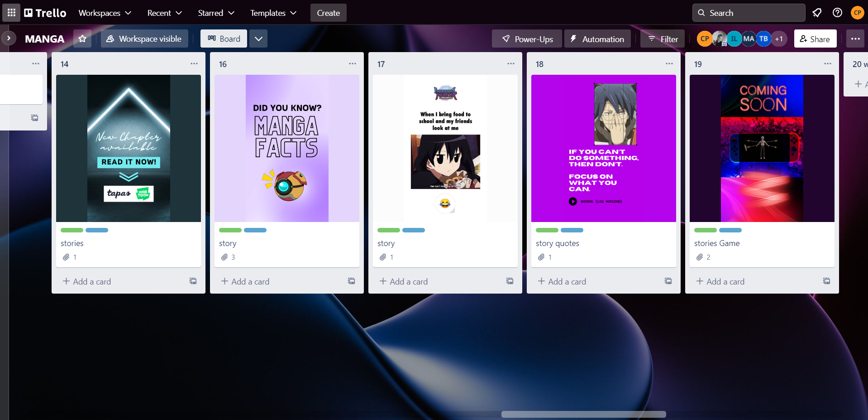The image size is (868, 420).
Task: Open Automation menu
Action: pos(597,39)
